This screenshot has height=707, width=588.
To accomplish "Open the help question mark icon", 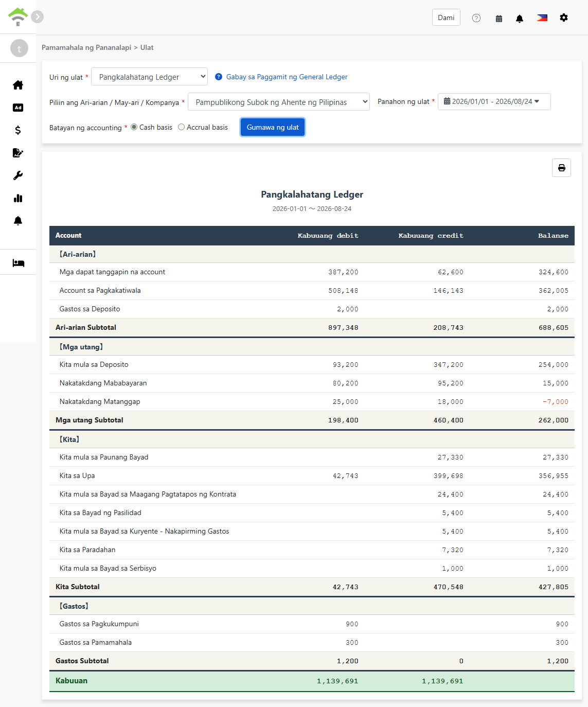I will [476, 18].
